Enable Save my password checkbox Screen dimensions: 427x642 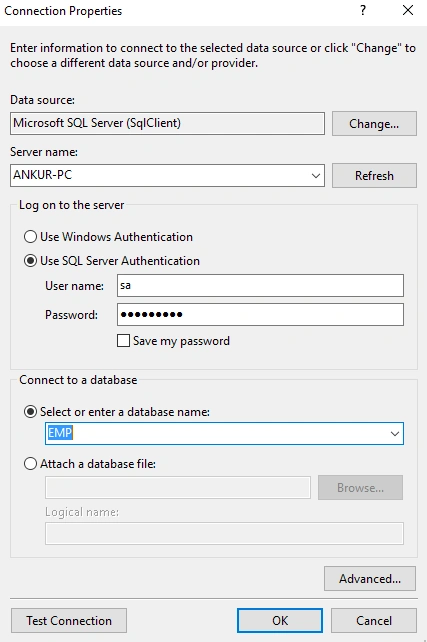pyautogui.click(x=123, y=341)
